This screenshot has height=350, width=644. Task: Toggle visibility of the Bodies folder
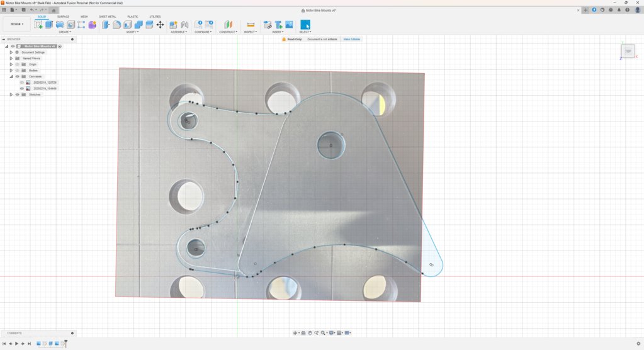[17, 71]
